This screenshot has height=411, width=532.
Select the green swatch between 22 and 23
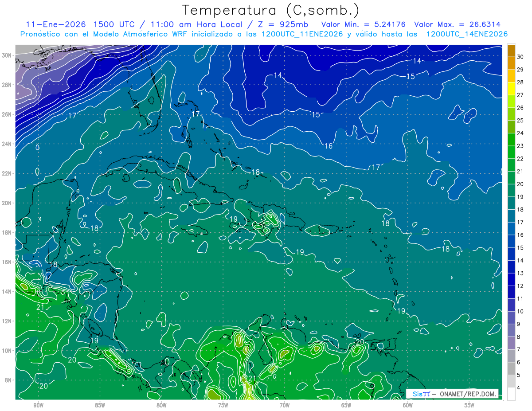[x=511, y=152]
